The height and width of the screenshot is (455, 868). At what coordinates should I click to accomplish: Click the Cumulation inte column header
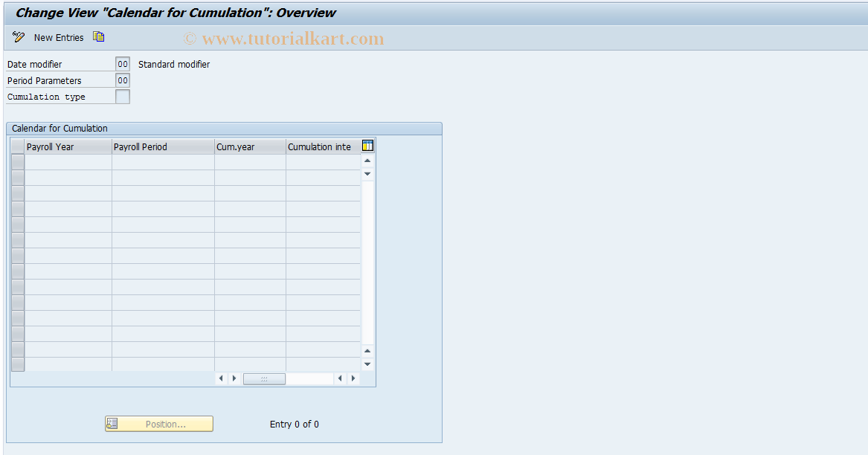[324, 146]
